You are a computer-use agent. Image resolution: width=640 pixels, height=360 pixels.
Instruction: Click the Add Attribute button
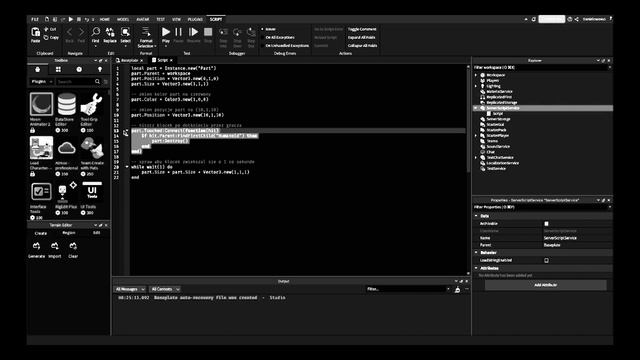click(x=546, y=285)
